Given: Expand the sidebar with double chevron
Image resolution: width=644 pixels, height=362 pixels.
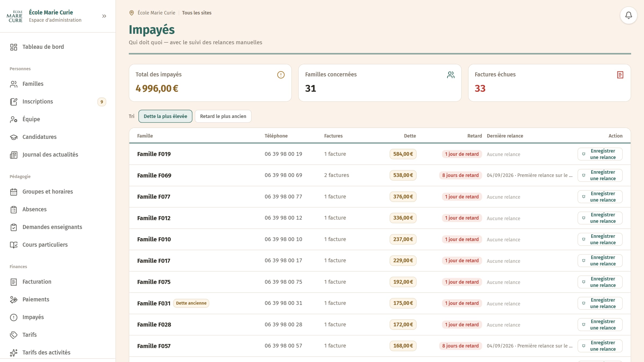Looking at the screenshot, I should pos(104,16).
